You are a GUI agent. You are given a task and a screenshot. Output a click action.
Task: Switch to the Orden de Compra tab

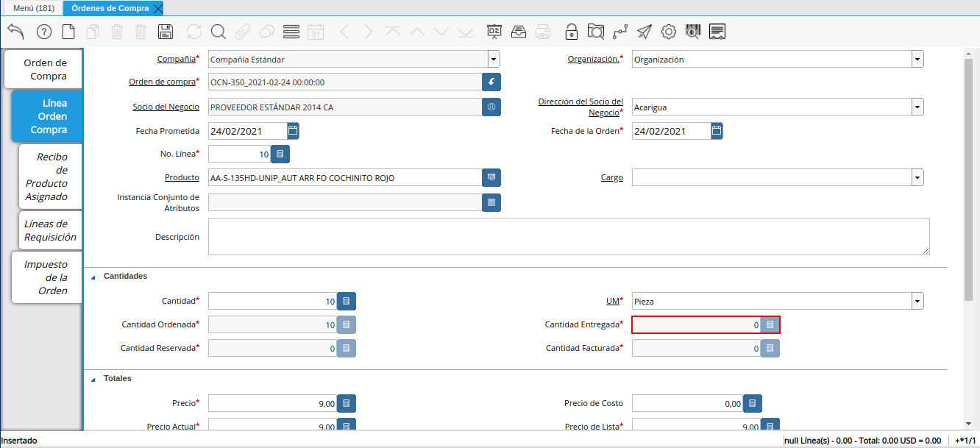(x=46, y=69)
